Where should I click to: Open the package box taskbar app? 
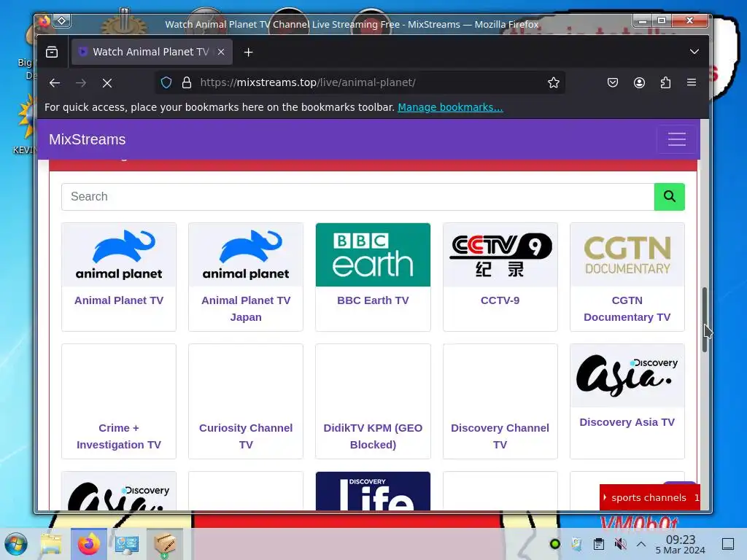coord(164,544)
